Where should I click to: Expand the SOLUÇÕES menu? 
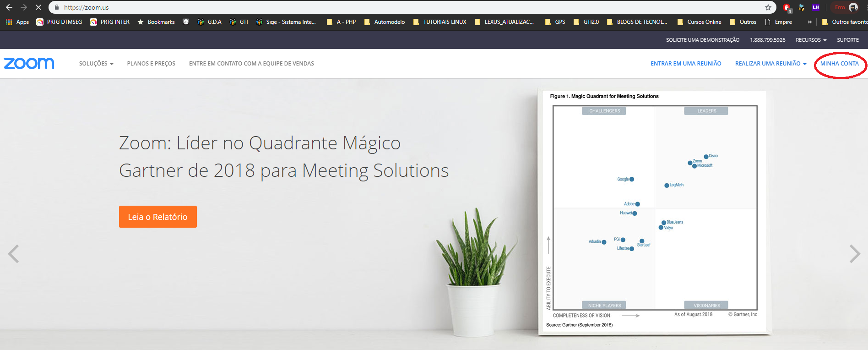point(96,64)
